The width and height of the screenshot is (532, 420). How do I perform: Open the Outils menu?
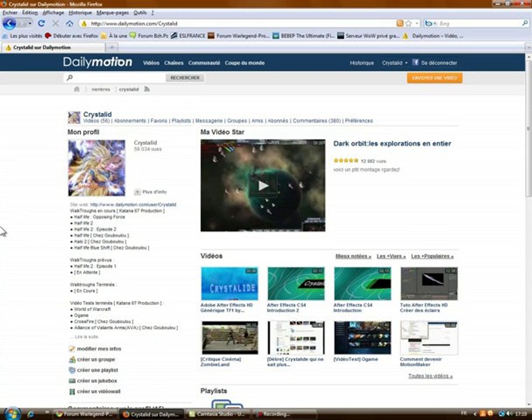point(140,13)
